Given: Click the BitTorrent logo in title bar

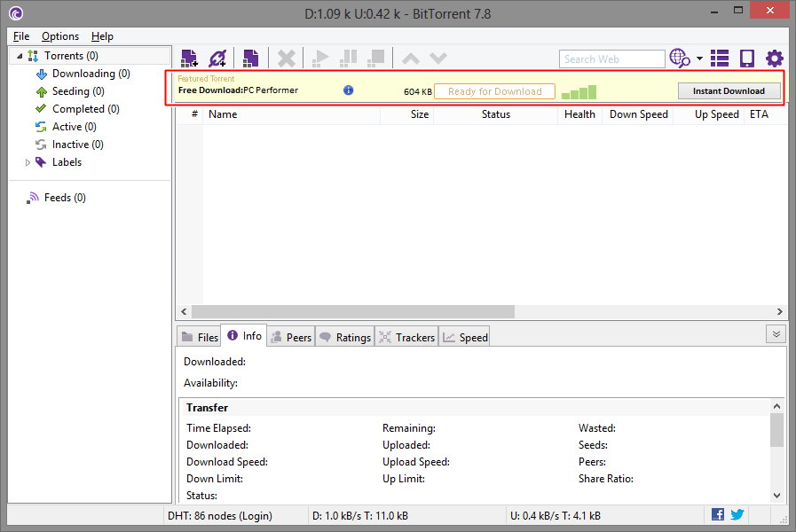Looking at the screenshot, I should (x=16, y=13).
